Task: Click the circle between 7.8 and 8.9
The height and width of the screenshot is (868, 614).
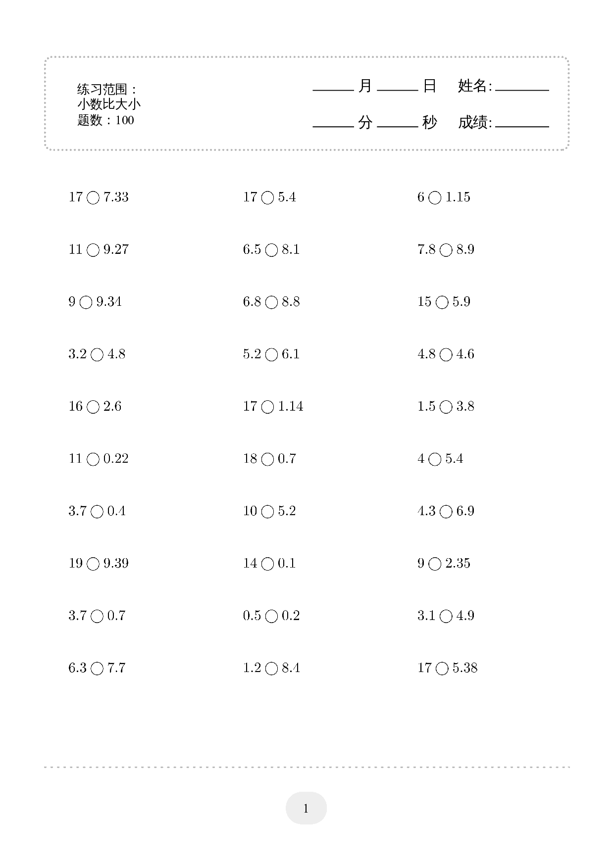Action: (446, 250)
